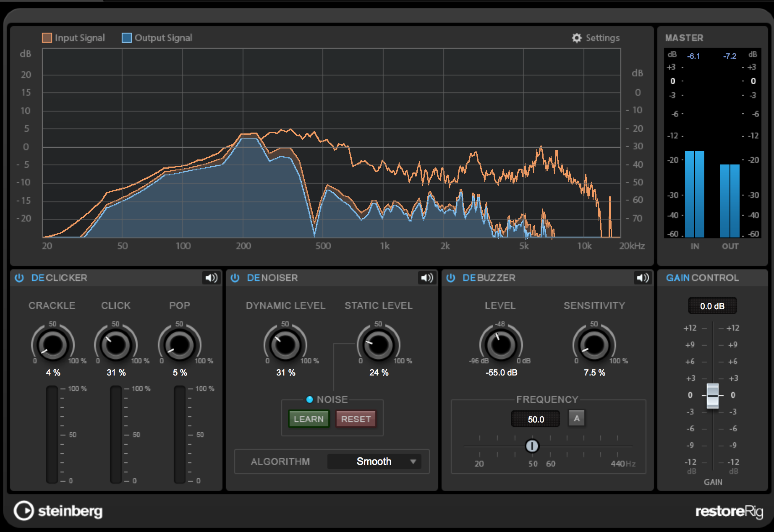Enable the DeNoiser power switch
The image size is (774, 532).
pyautogui.click(x=235, y=277)
